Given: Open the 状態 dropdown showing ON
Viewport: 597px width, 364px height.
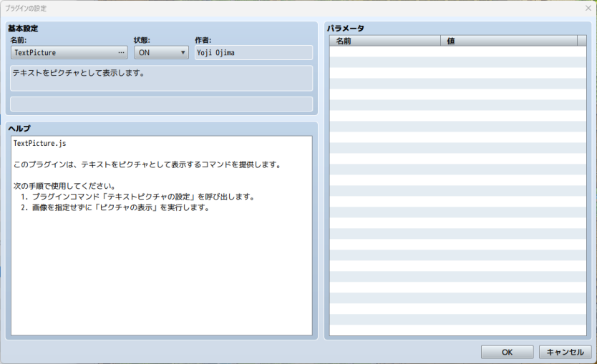Looking at the screenshot, I should click(x=161, y=53).
